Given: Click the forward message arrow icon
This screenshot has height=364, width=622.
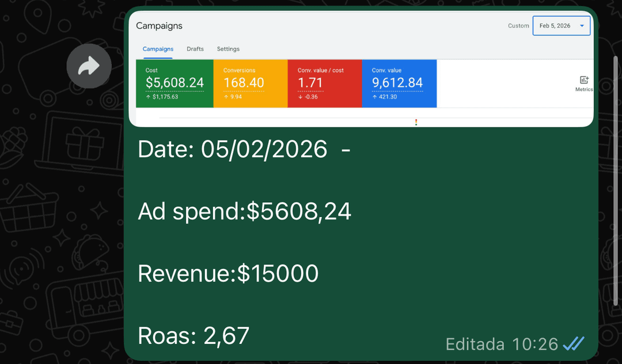Looking at the screenshot, I should 89,66.
